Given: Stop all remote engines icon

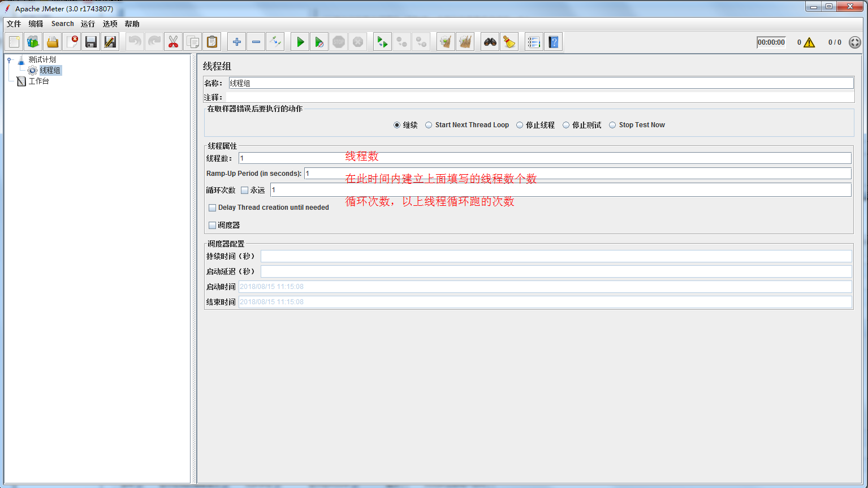Looking at the screenshot, I should pos(402,42).
